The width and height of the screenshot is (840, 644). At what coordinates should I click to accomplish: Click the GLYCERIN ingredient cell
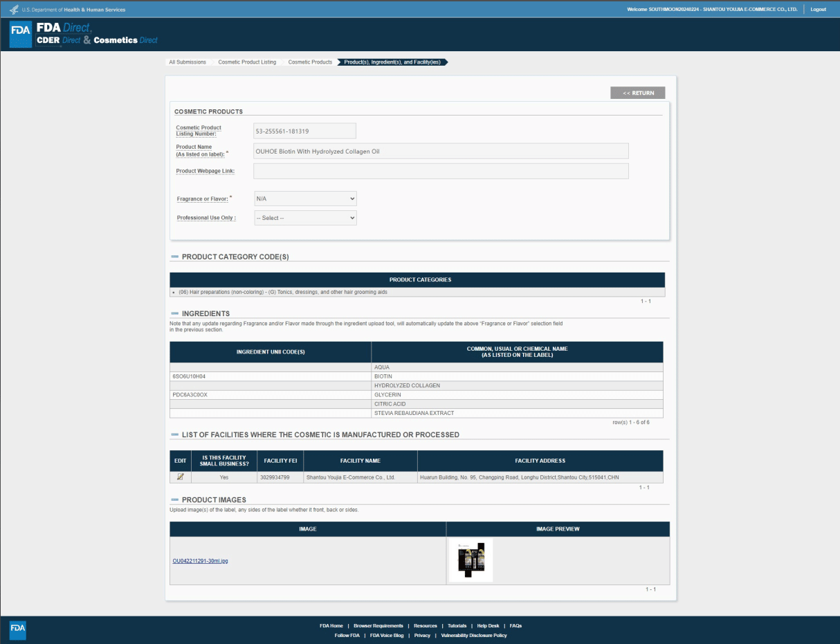click(517, 395)
